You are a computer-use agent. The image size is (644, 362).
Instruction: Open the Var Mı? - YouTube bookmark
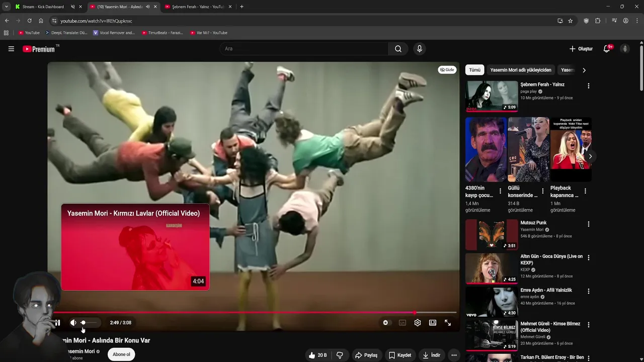point(209,33)
